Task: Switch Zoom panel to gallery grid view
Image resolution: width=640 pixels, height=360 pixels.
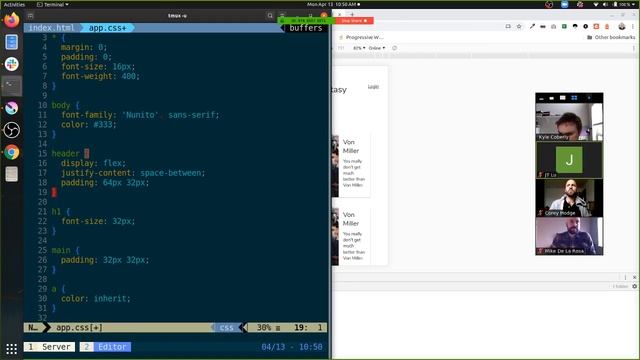Action: 574,98
